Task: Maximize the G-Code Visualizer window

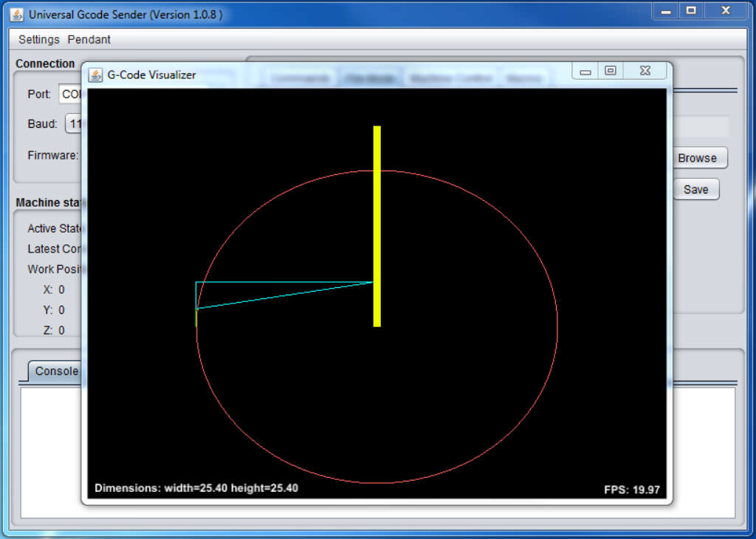Action: click(x=611, y=71)
